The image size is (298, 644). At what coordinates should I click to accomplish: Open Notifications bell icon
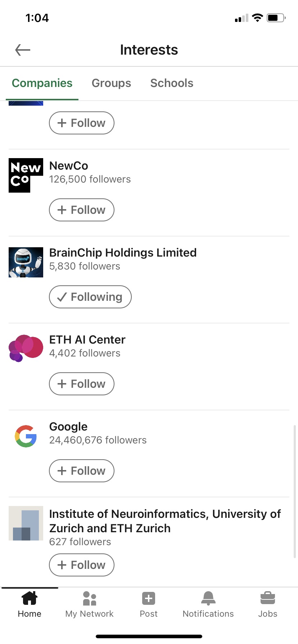(208, 598)
